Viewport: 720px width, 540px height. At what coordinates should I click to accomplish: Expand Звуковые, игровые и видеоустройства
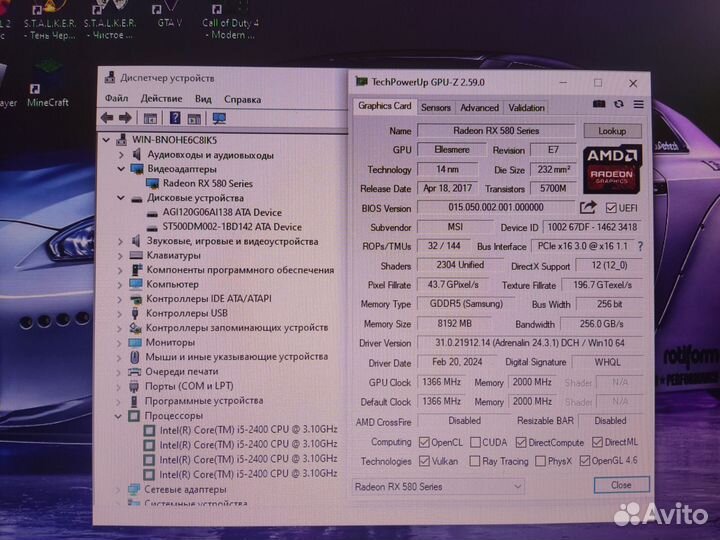click(x=120, y=241)
